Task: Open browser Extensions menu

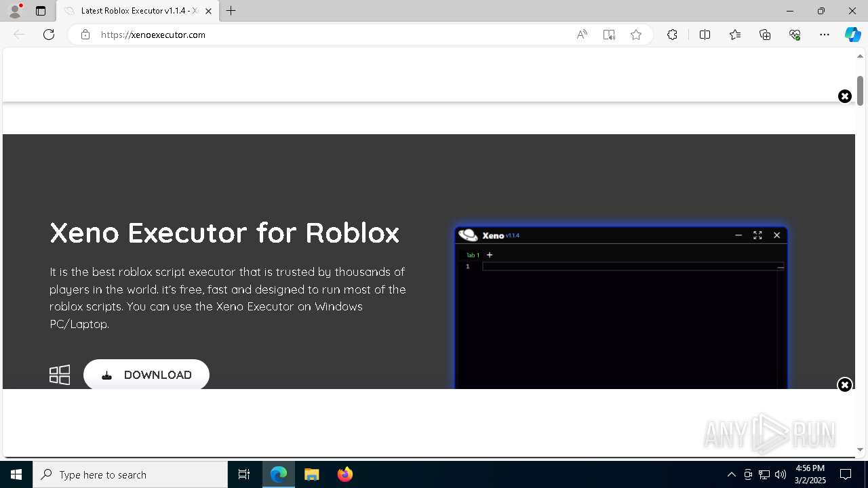Action: click(x=672, y=35)
